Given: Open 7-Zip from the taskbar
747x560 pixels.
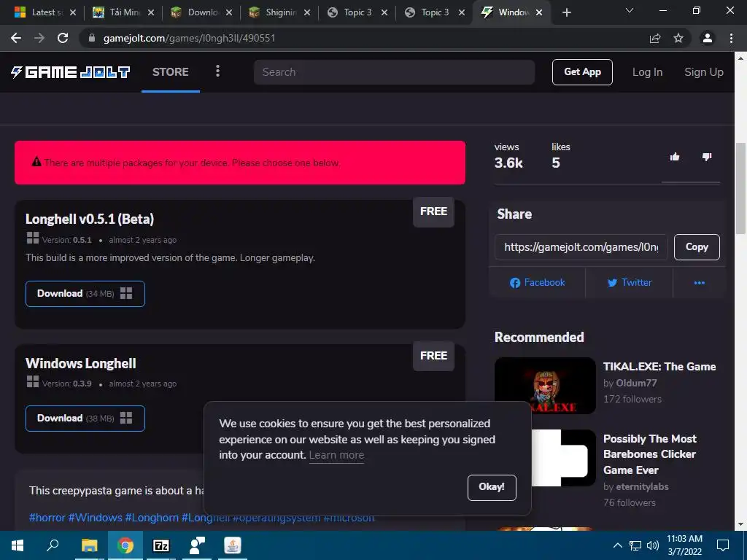Looking at the screenshot, I should [160, 545].
